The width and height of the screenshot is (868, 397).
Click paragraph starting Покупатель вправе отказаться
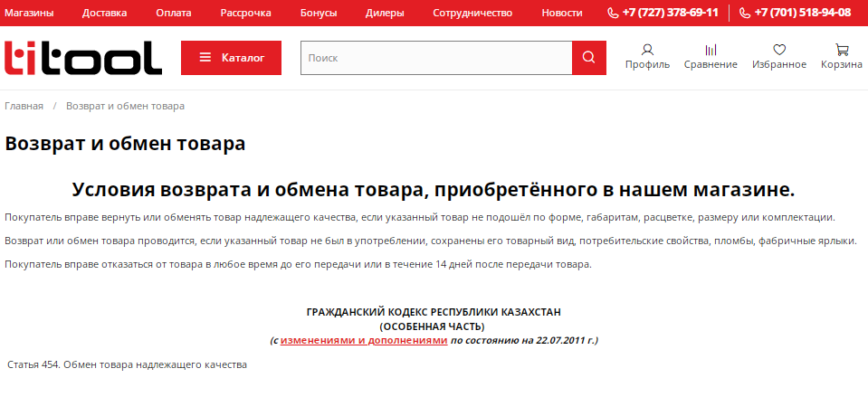point(299,264)
